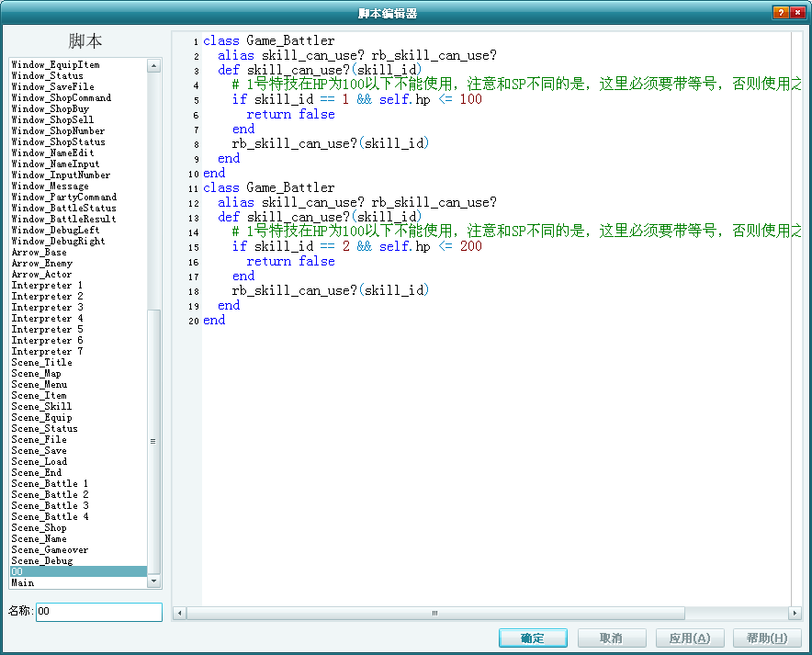The height and width of the screenshot is (655, 812).
Task: Click the alias statement on line 12
Action: pyautogui.click(x=356, y=202)
